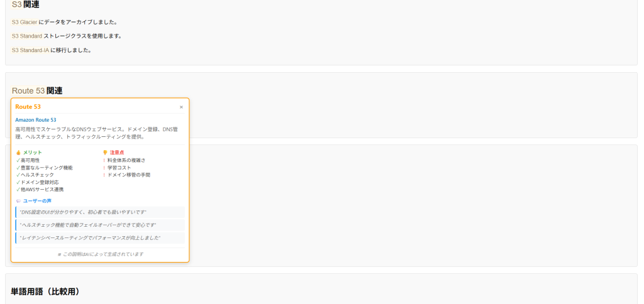Open the S3 Glacier term link

(x=25, y=22)
